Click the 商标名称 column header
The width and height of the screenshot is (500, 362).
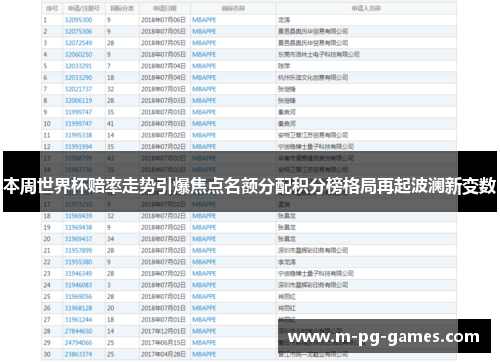[x=233, y=8]
